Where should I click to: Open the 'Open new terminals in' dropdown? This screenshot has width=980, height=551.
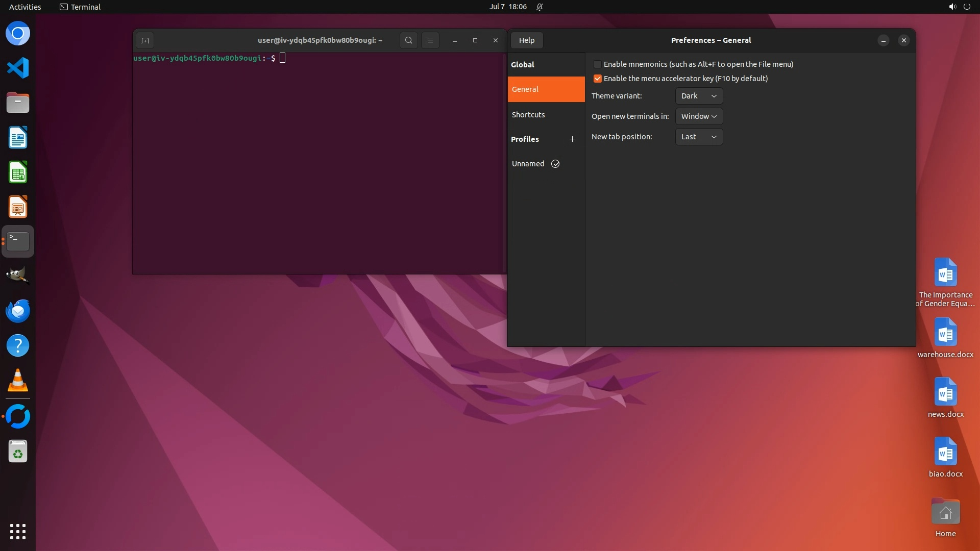tap(699, 116)
